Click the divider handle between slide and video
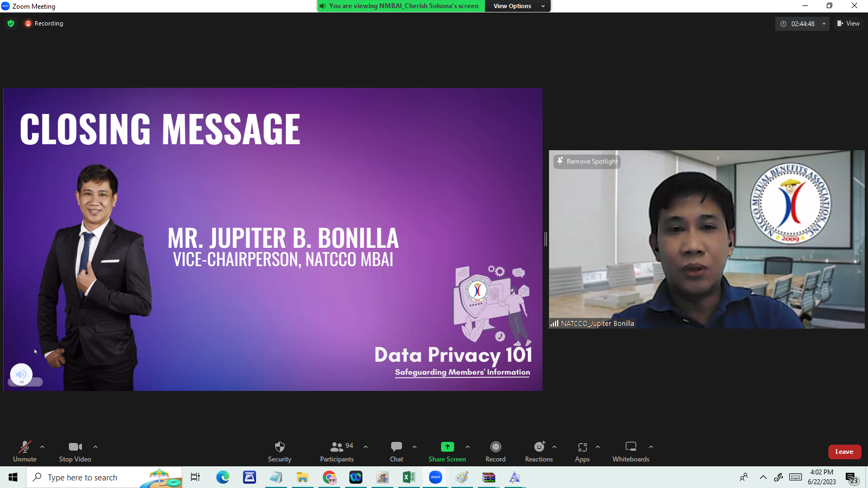Viewport: 868px width, 488px height. [x=546, y=239]
